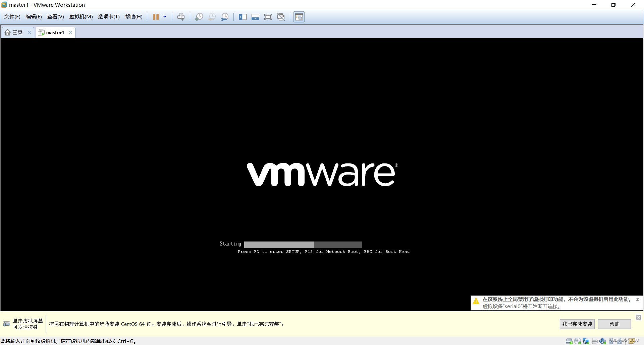Screen dimensions: 644x345
Task: Click the 帮助 button in install bar
Action: pos(614,324)
